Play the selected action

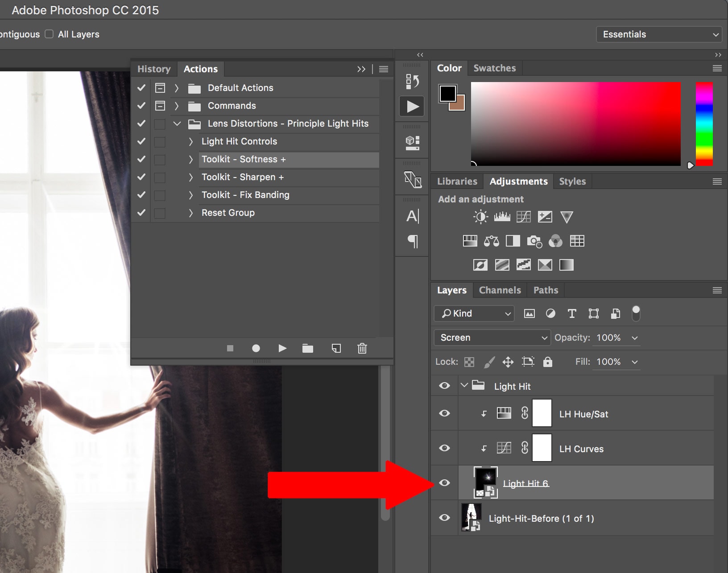click(x=282, y=348)
